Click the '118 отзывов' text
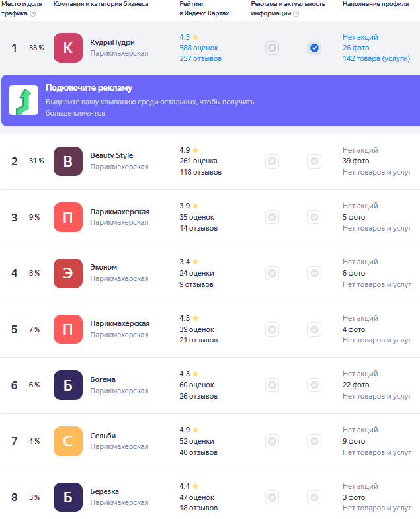Image resolution: width=420 pixels, height=519 pixels. pyautogui.click(x=200, y=172)
